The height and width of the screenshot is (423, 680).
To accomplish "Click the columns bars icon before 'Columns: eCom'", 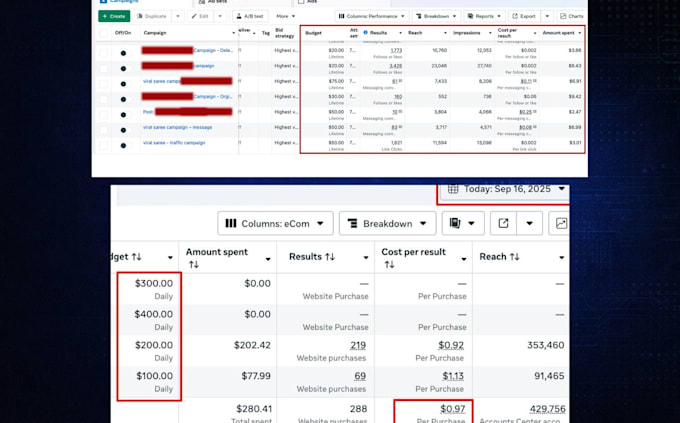I will click(x=231, y=223).
